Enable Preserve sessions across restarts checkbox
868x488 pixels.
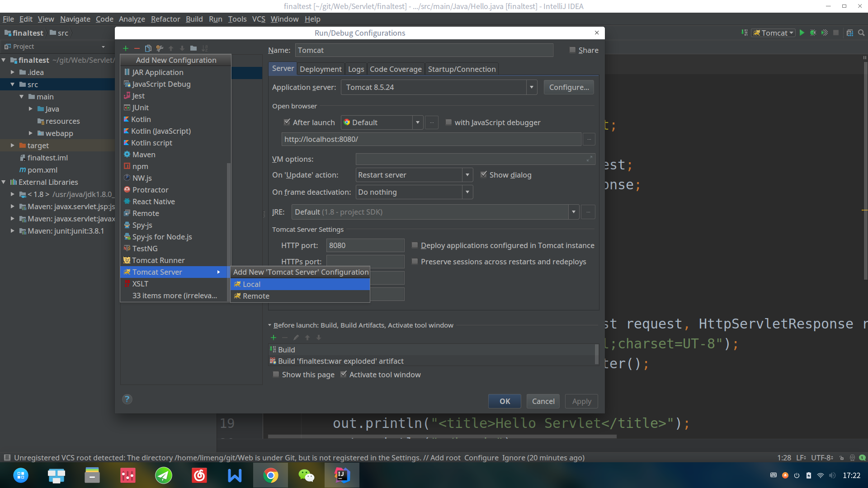[415, 261]
